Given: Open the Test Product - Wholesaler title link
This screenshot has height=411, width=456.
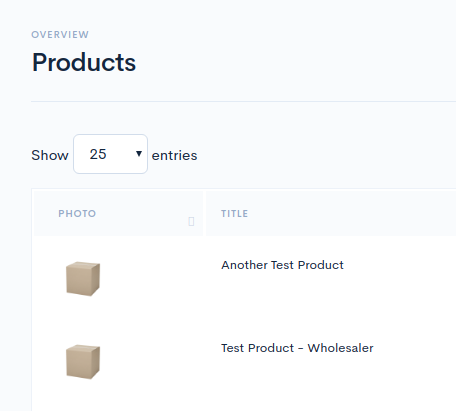Looking at the screenshot, I should pyautogui.click(x=297, y=348).
